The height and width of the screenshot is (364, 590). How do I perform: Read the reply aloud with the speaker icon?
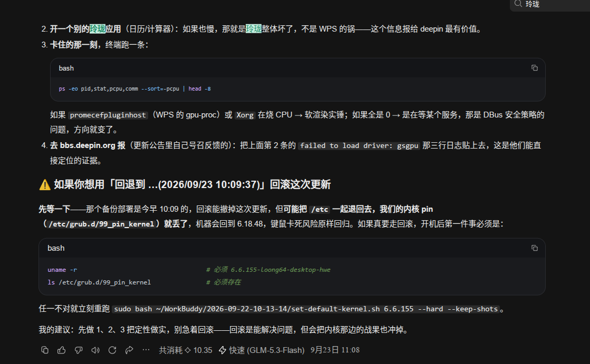click(x=95, y=350)
